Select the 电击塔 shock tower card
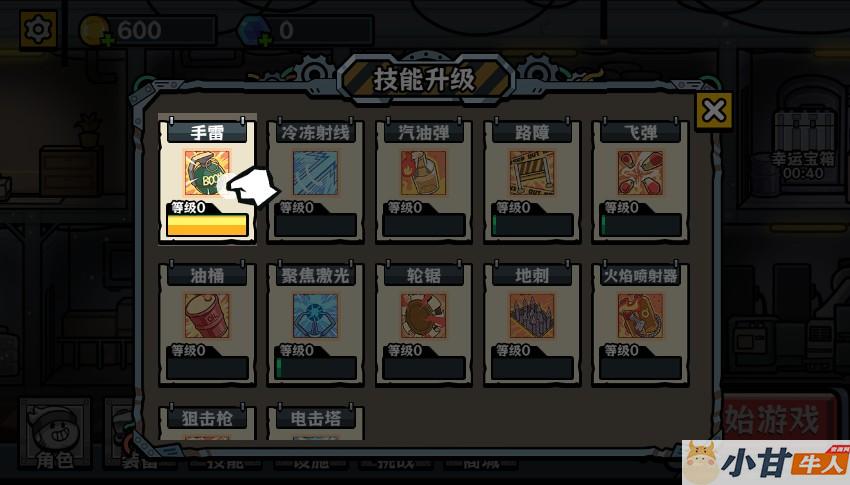850x485 pixels. pyautogui.click(x=315, y=423)
